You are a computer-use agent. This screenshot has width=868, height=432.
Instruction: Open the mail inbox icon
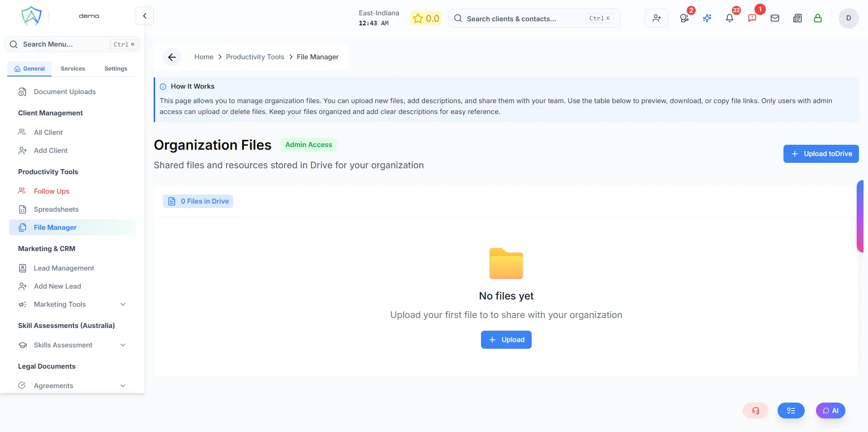[775, 18]
